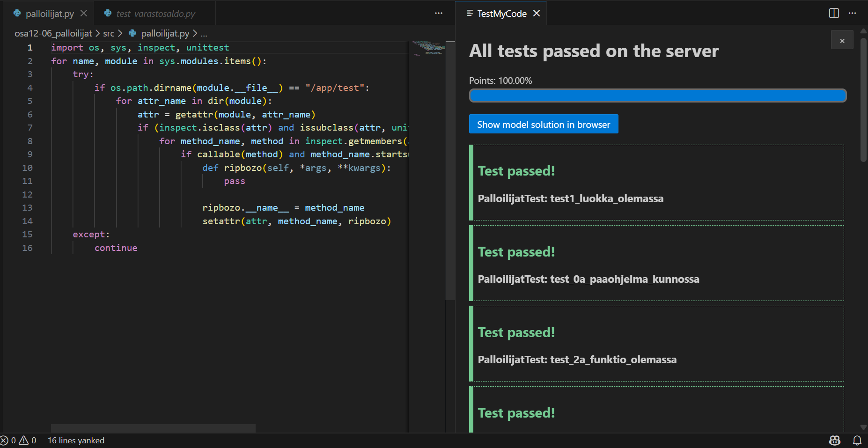Open notifications via the bell icon
This screenshot has height=448, width=868.
tap(857, 440)
